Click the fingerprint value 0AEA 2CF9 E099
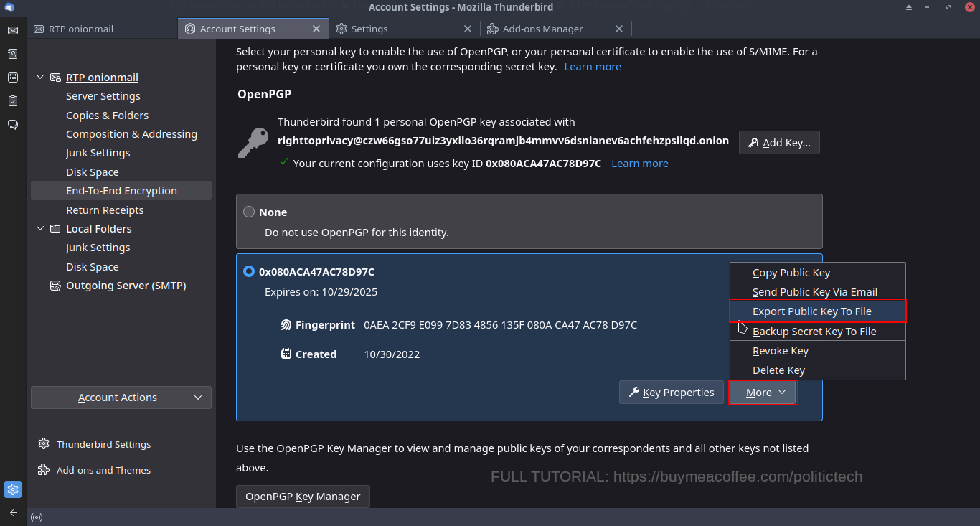Viewport: 980px width, 526px height. [x=500, y=325]
